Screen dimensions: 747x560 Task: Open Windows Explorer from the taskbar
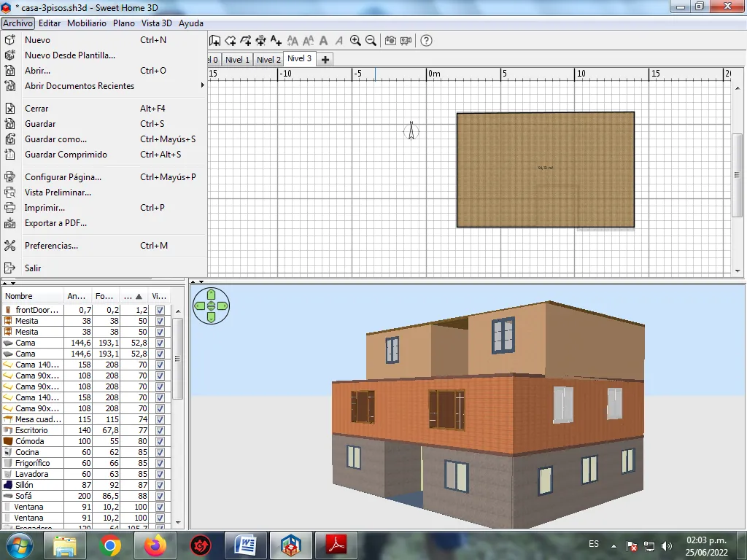point(65,545)
